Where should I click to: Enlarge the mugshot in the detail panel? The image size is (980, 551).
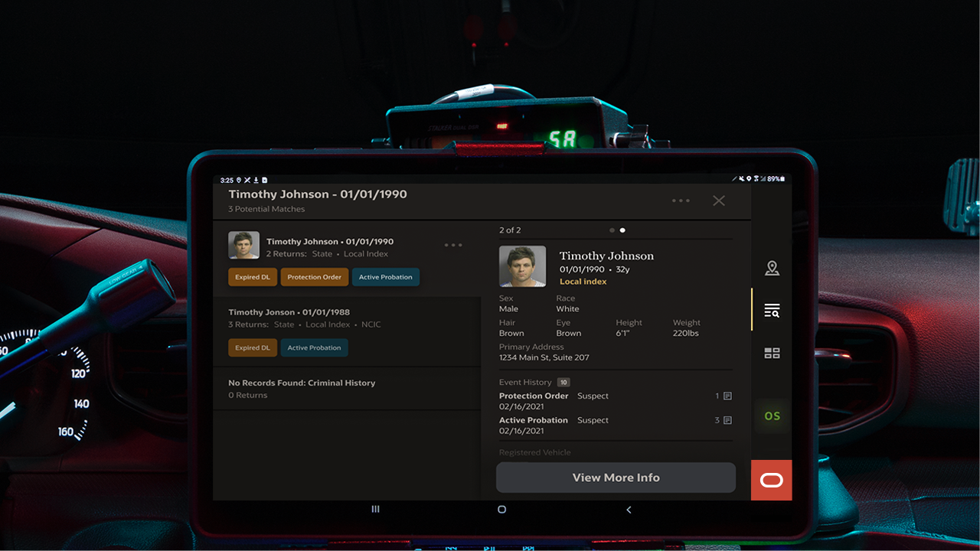(522, 266)
